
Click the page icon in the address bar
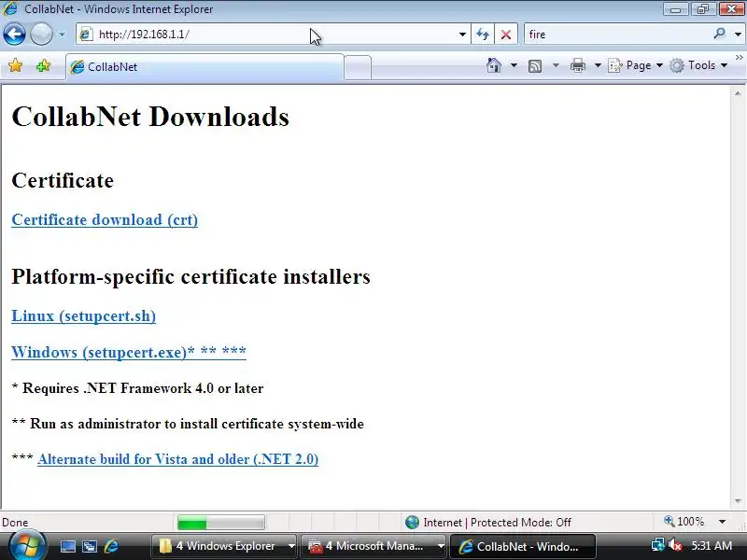(86, 35)
